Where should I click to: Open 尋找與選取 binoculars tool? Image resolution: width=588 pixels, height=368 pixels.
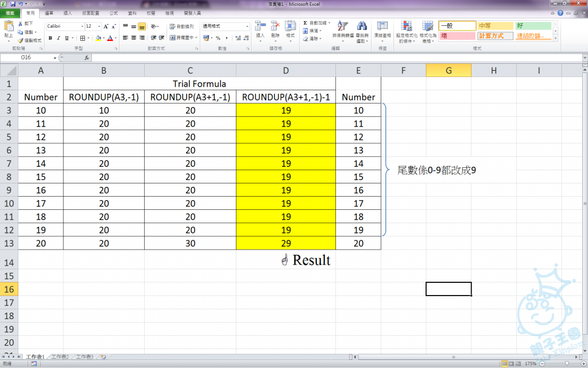click(362, 32)
